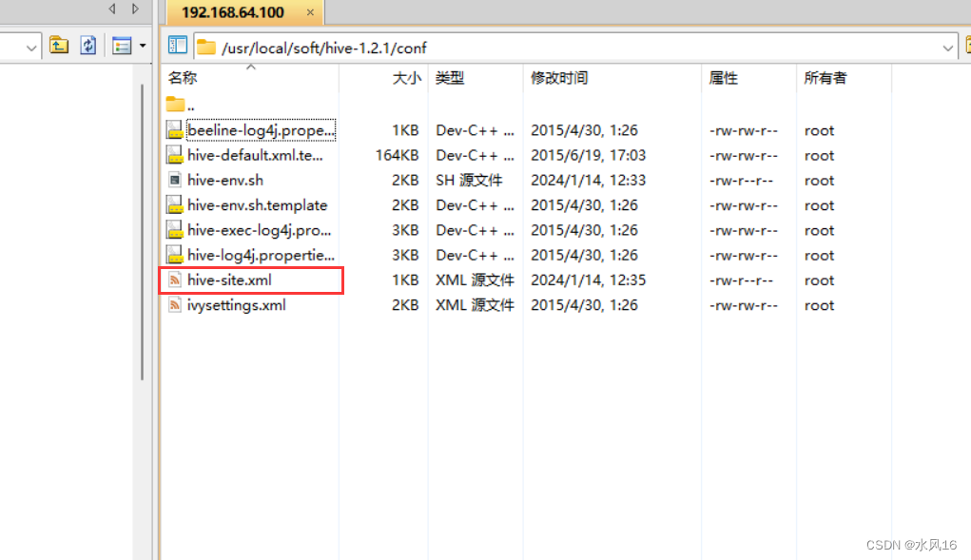971x560 pixels.
Task: Toggle the folder tree panel view
Action: coord(178,44)
